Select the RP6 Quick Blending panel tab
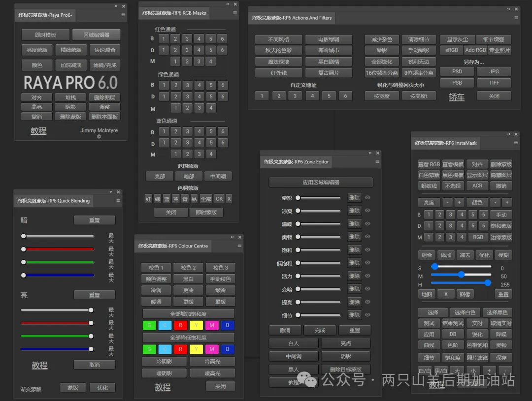532x401 pixels. (54, 201)
